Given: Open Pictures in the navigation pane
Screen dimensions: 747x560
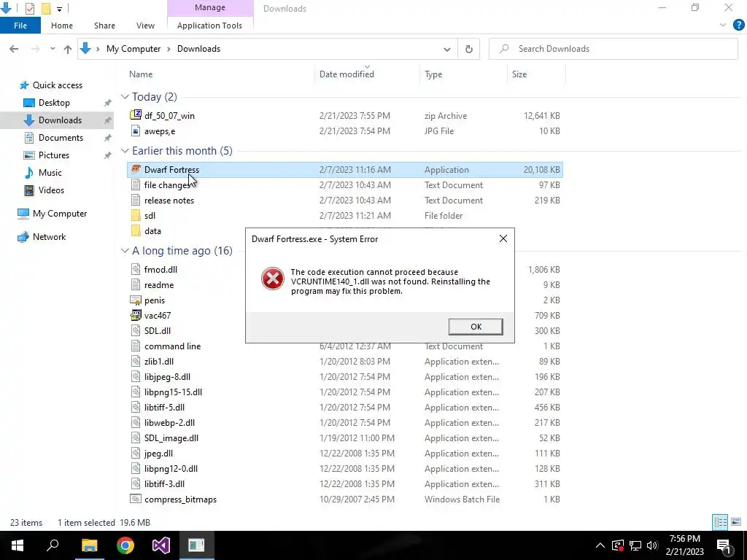Looking at the screenshot, I should [x=54, y=155].
